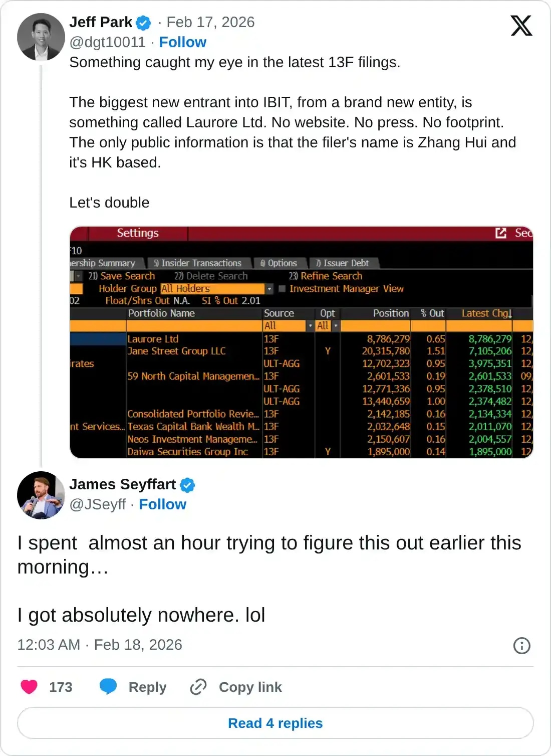
Task: Open the Issuer Debt tab
Action: click(343, 263)
